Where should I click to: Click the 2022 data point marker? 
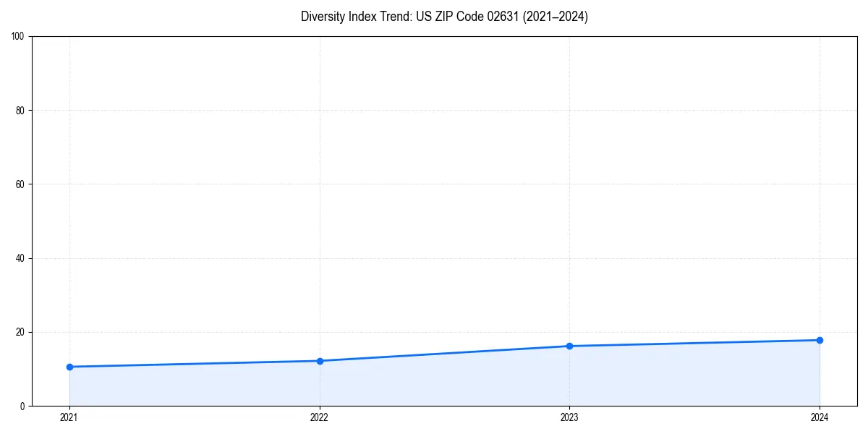click(320, 360)
